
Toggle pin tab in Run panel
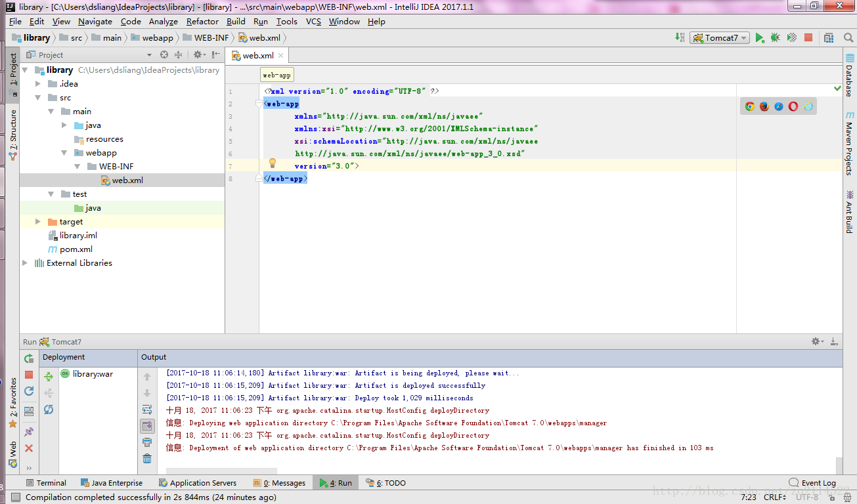[x=29, y=432]
